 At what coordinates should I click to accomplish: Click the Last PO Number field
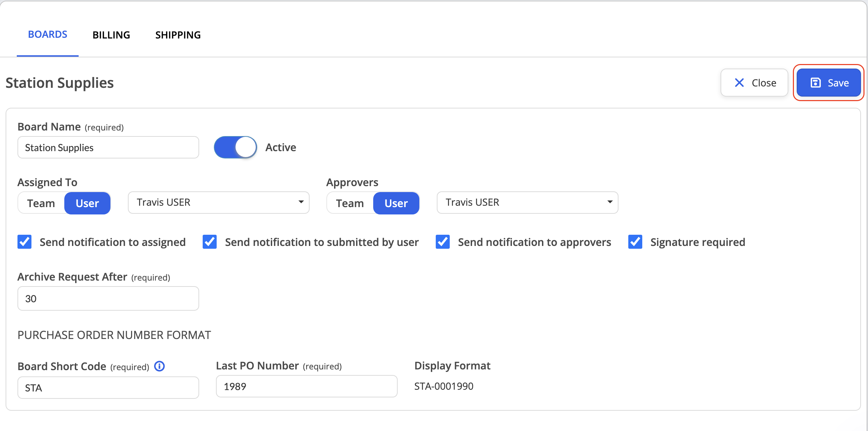pyautogui.click(x=307, y=386)
